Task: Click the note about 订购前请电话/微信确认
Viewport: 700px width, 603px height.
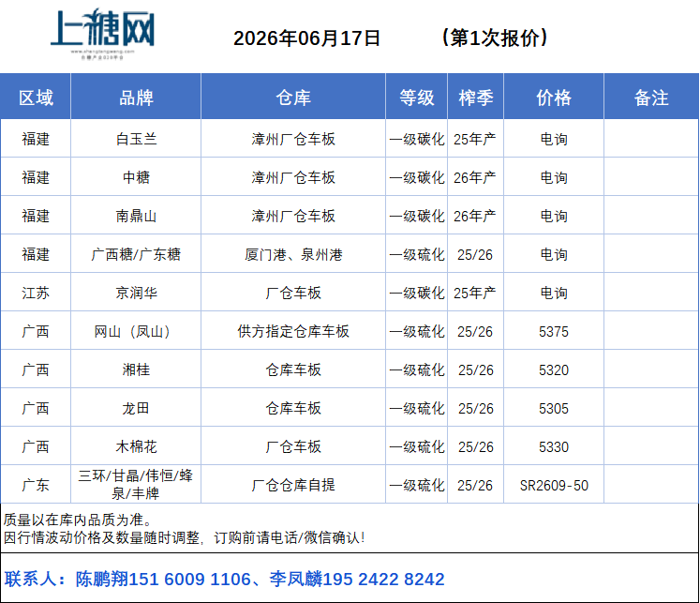Action: 185,537
